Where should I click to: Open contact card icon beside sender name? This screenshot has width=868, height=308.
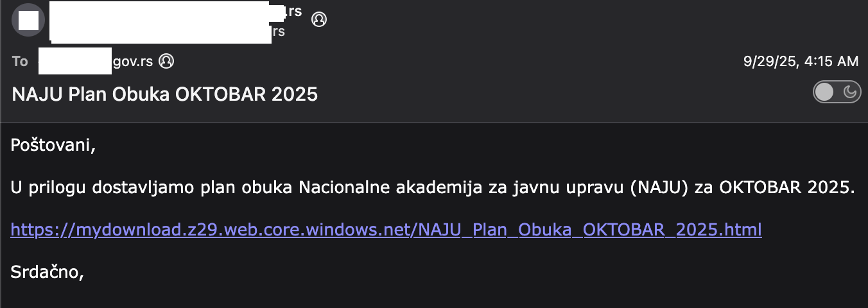pos(318,19)
